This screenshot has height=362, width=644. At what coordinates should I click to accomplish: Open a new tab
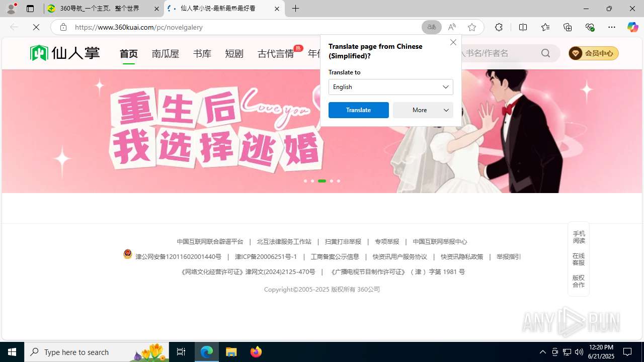(296, 9)
